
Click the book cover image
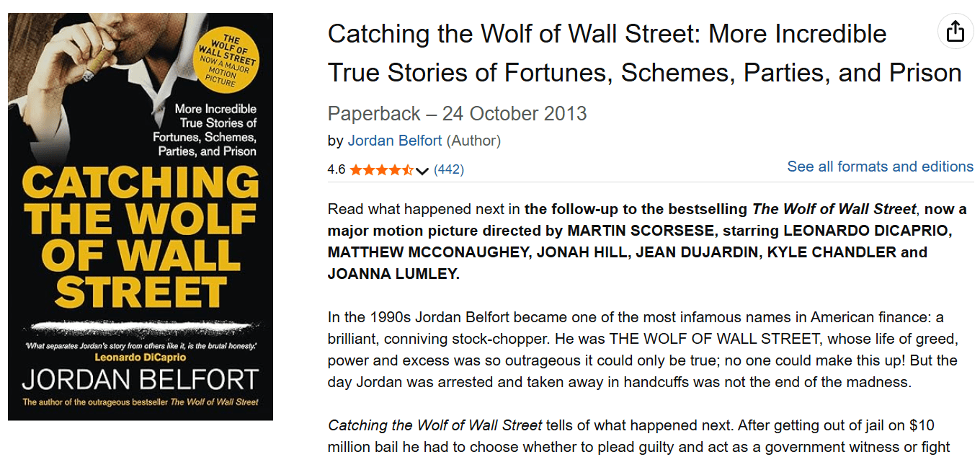tap(141, 216)
